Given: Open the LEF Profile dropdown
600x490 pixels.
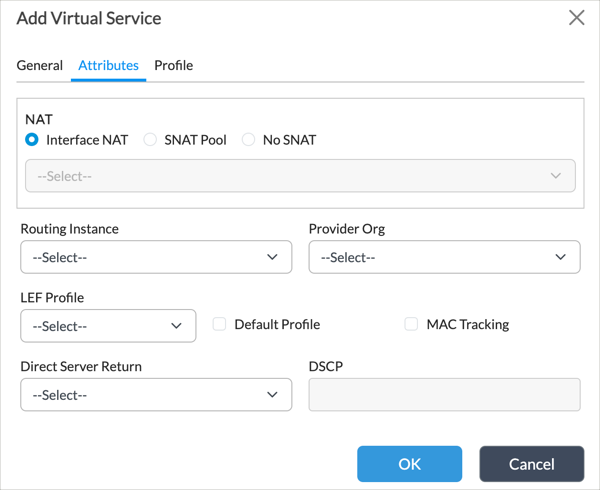Looking at the screenshot, I should click(x=108, y=326).
